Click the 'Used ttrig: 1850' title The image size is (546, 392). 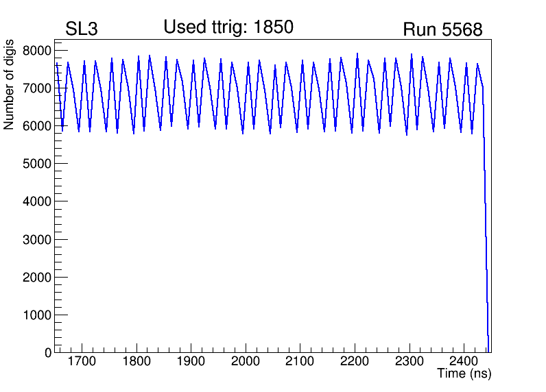click(228, 27)
